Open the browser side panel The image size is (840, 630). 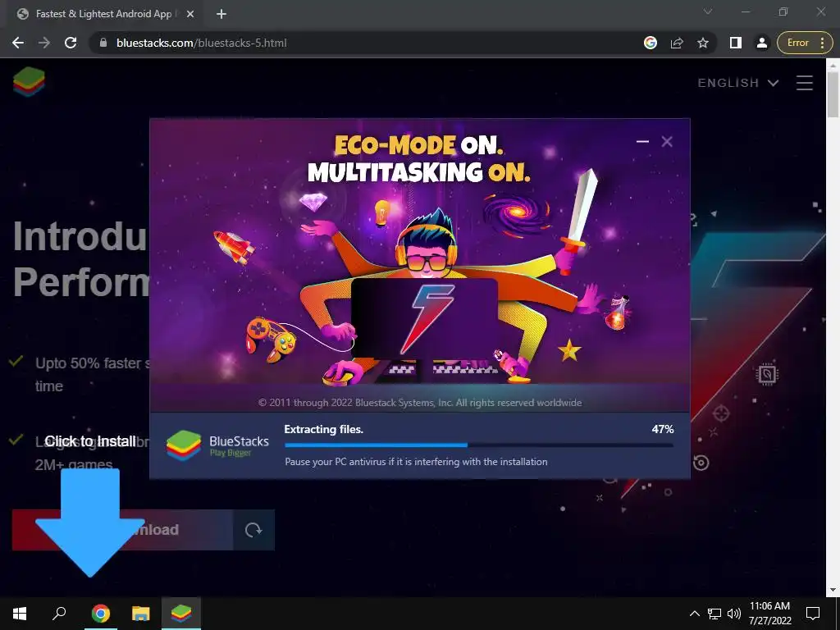tap(736, 43)
